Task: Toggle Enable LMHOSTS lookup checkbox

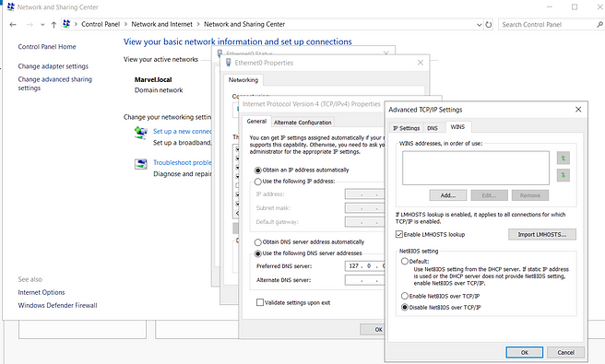Action: [x=399, y=234]
